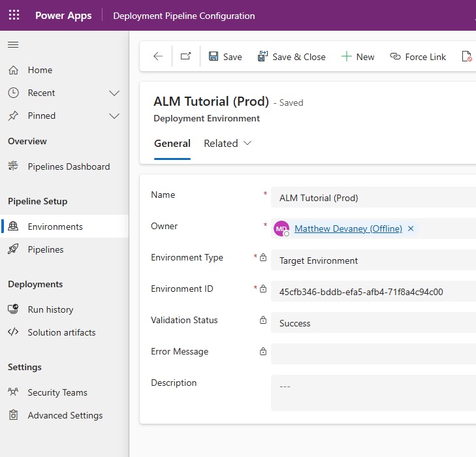Click the Environment Type field value

point(373,260)
